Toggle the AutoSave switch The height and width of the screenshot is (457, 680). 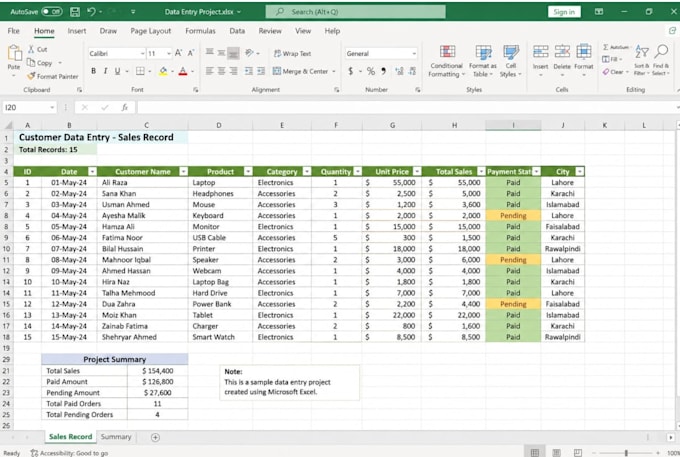point(52,12)
